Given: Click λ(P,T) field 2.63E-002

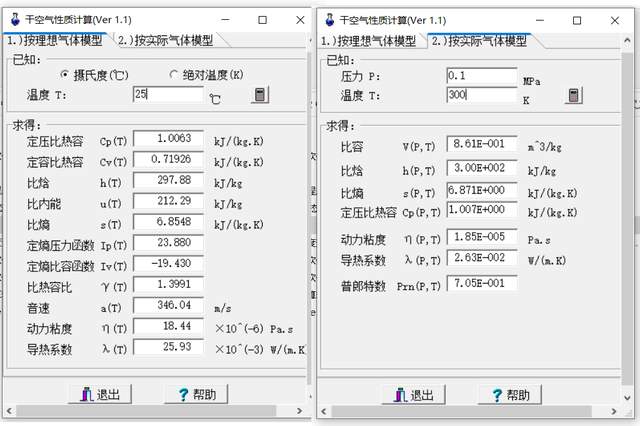Looking at the screenshot, I should point(482,258).
